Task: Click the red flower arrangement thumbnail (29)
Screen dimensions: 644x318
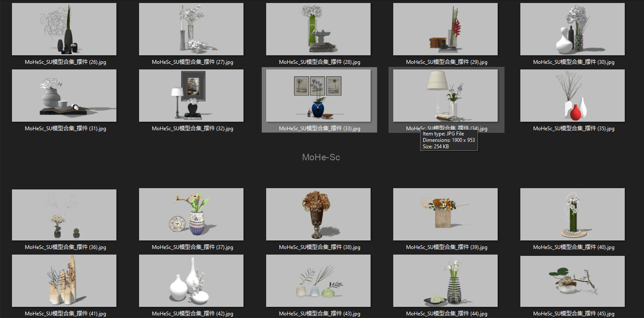Action: pos(445,29)
